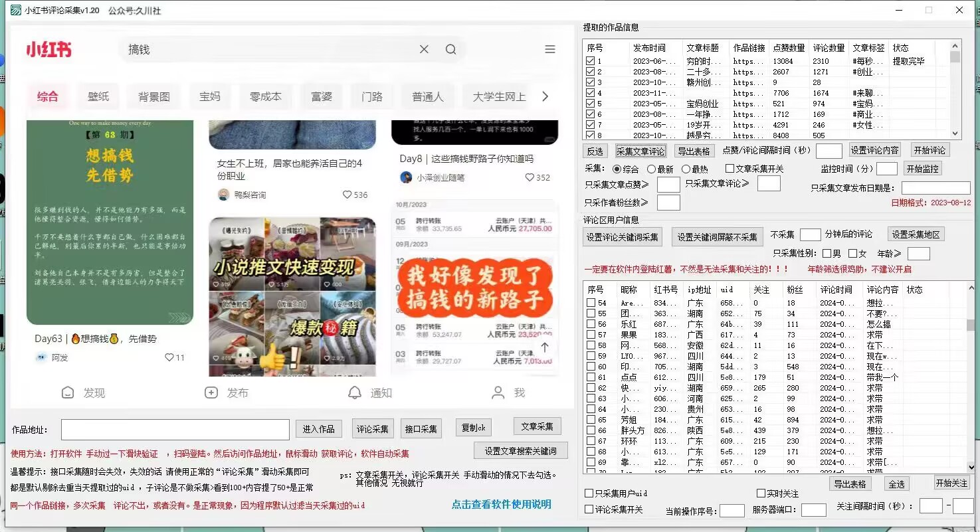
Task: Click the 只采集文章发布日期是 input field
Action: [x=936, y=188]
